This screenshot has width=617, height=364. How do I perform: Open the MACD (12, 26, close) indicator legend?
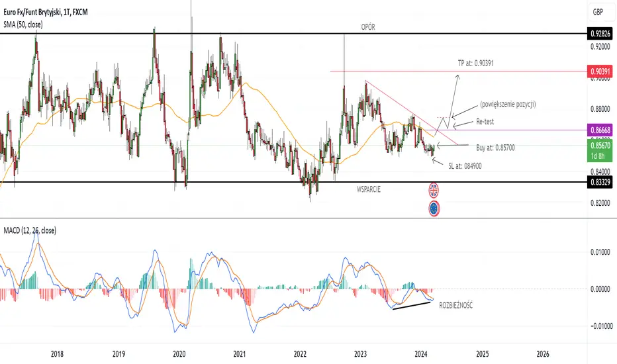[x=30, y=230]
